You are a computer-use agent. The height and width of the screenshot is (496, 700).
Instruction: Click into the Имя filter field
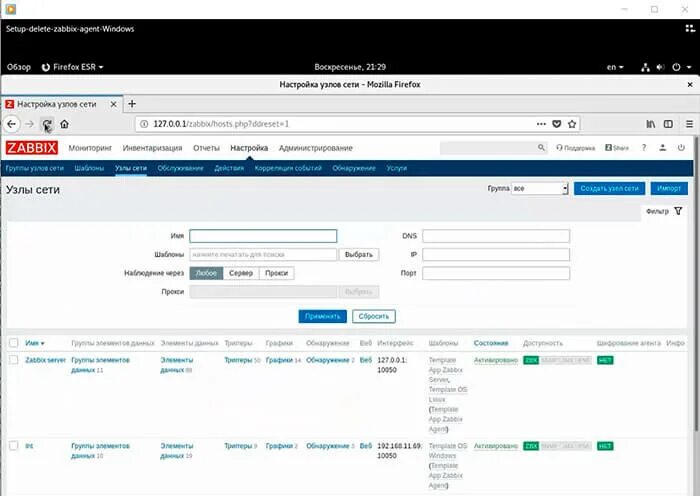(263, 236)
